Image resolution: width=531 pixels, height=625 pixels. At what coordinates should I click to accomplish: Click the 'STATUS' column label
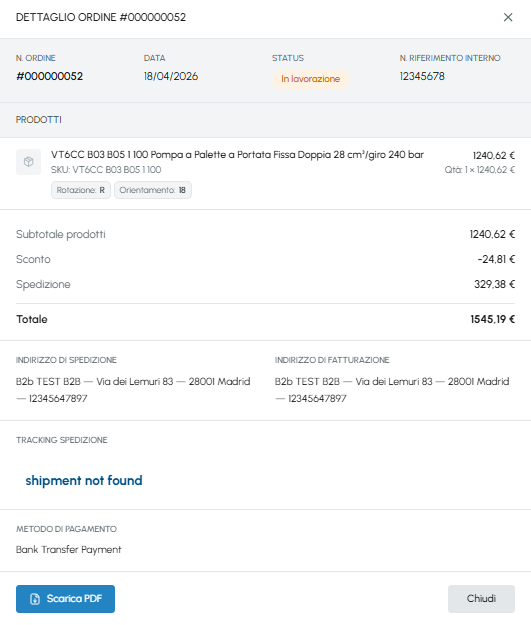coord(288,58)
